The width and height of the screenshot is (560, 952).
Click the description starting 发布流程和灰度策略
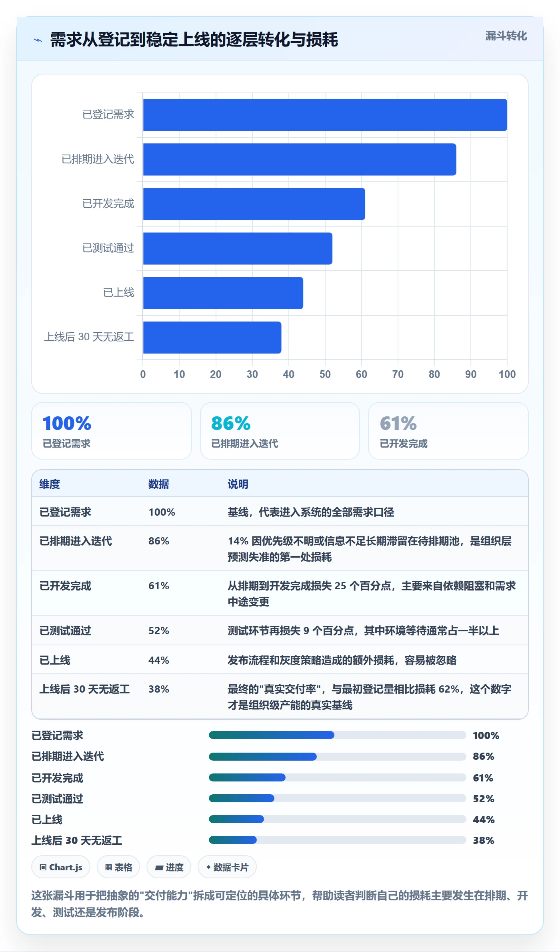[342, 660]
